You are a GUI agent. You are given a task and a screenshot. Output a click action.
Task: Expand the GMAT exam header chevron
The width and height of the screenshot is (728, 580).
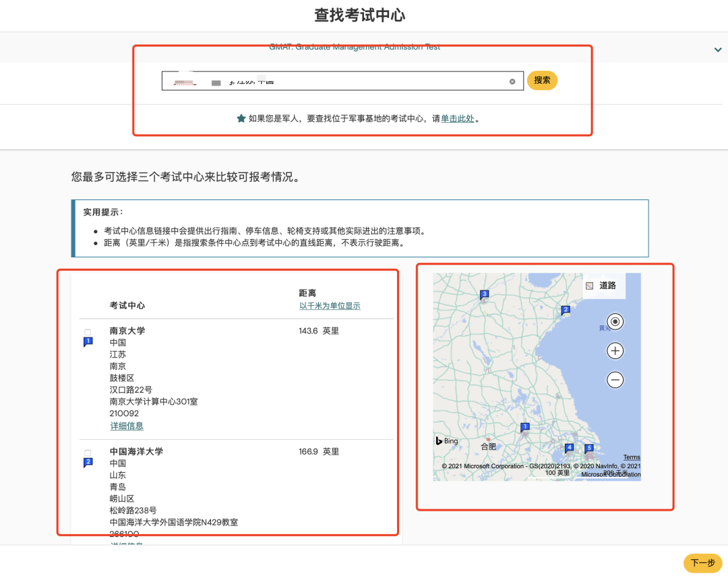[718, 49]
